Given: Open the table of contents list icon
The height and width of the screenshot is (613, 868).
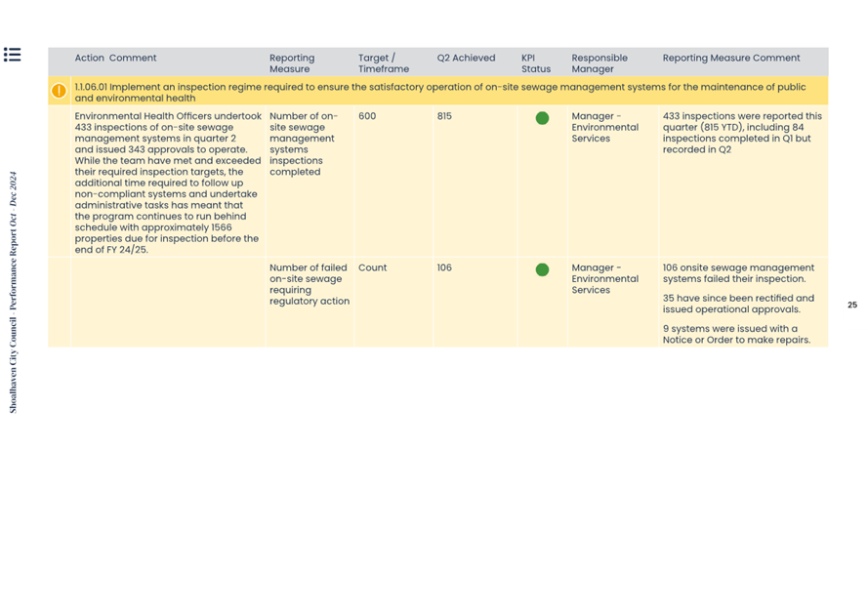Looking at the screenshot, I should 12,55.
